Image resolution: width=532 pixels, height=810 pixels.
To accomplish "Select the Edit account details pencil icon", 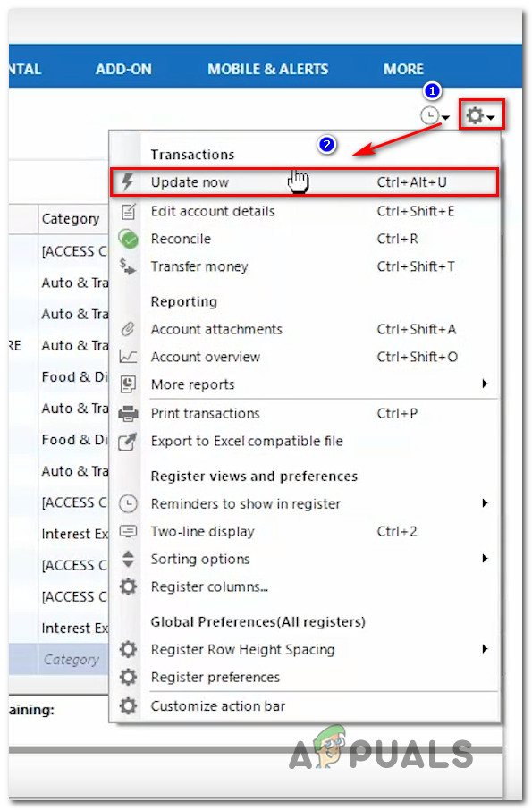I will click(128, 211).
